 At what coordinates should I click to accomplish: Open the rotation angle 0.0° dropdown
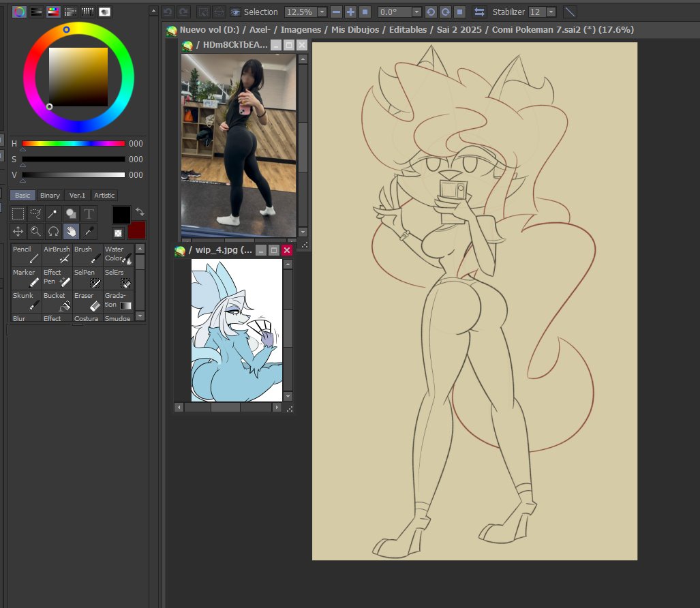click(416, 12)
